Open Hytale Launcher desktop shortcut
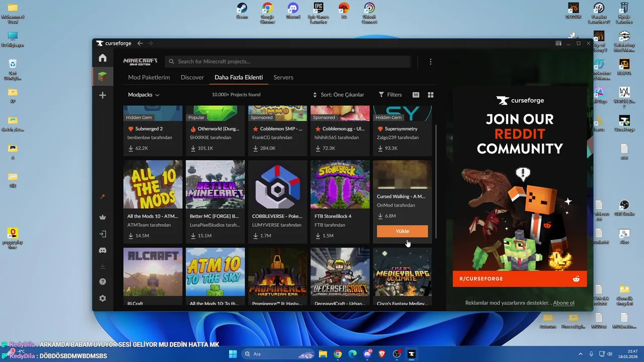Image resolution: width=644 pixels, height=362 pixels. point(624,13)
